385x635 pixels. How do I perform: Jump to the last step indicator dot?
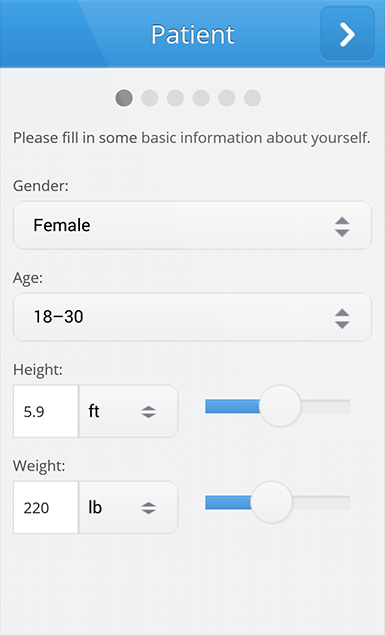[252, 98]
